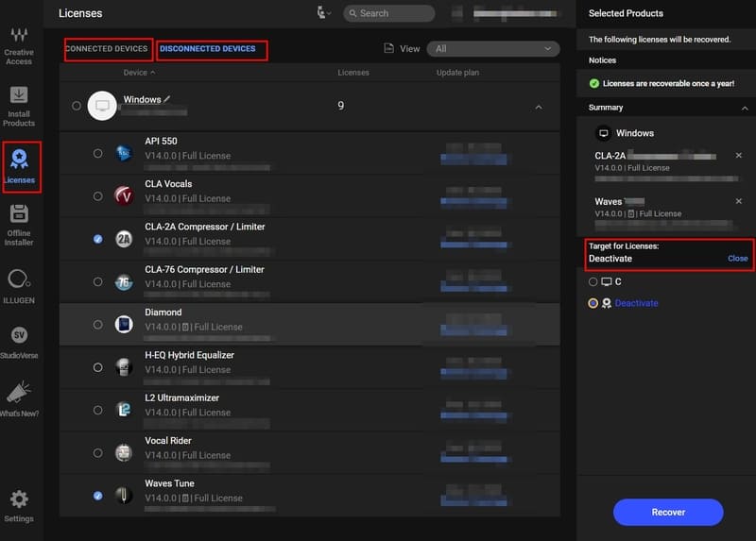The width and height of the screenshot is (756, 541).
Task: Click Windows icon in Summary panel
Action: click(x=603, y=133)
